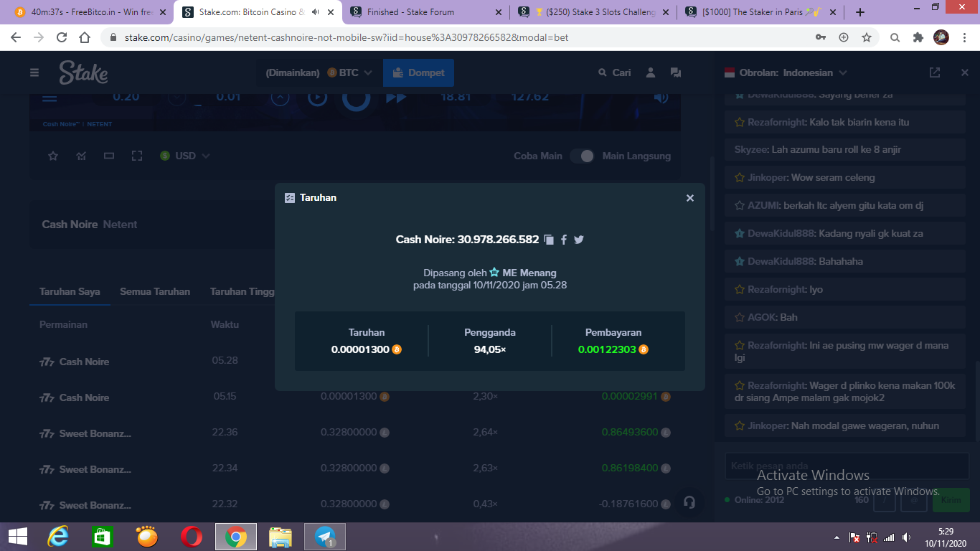Toggle the chat bubbles icon in header

[675, 72]
